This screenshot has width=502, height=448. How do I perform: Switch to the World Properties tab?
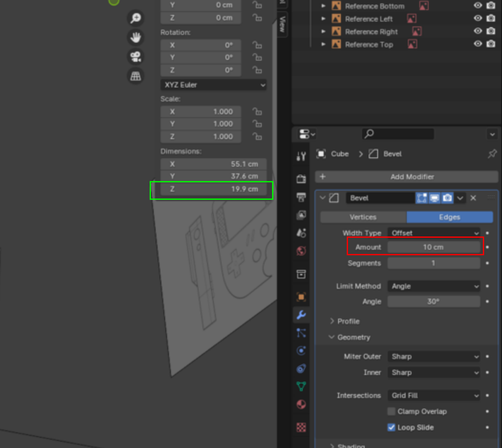pyautogui.click(x=301, y=251)
